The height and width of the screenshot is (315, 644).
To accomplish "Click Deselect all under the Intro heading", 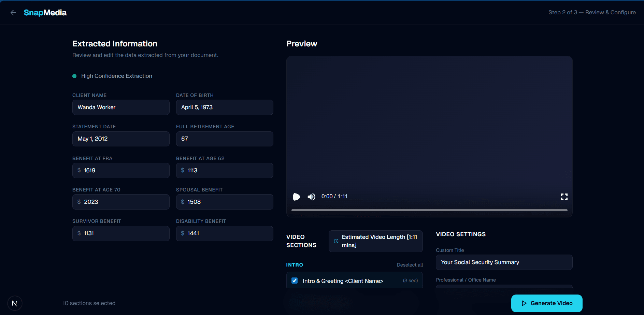I will 410,265.
